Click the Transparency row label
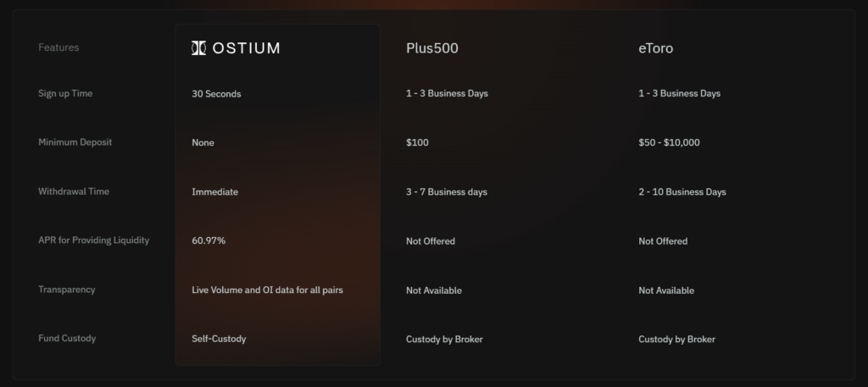Screen dimensions: 868x387 (67, 290)
